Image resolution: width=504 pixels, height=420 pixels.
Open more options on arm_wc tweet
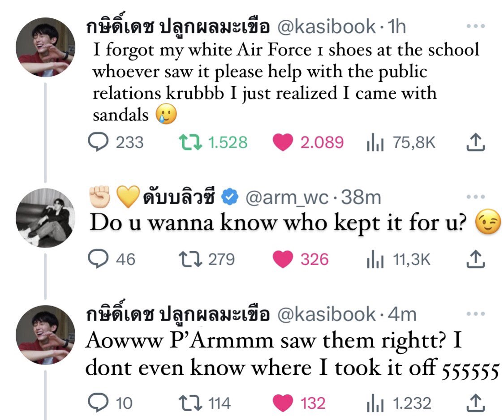(x=475, y=197)
